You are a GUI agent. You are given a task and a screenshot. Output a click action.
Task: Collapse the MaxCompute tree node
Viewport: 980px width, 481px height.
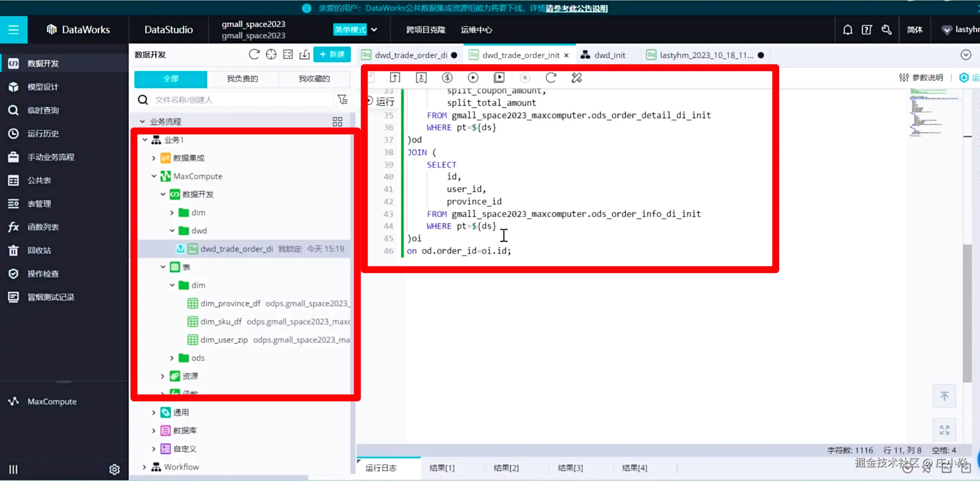point(154,176)
